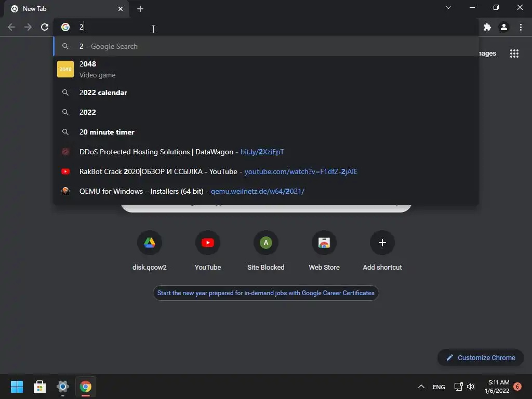
Task: Click the 2048 game thumbnail icon
Action: click(x=65, y=69)
